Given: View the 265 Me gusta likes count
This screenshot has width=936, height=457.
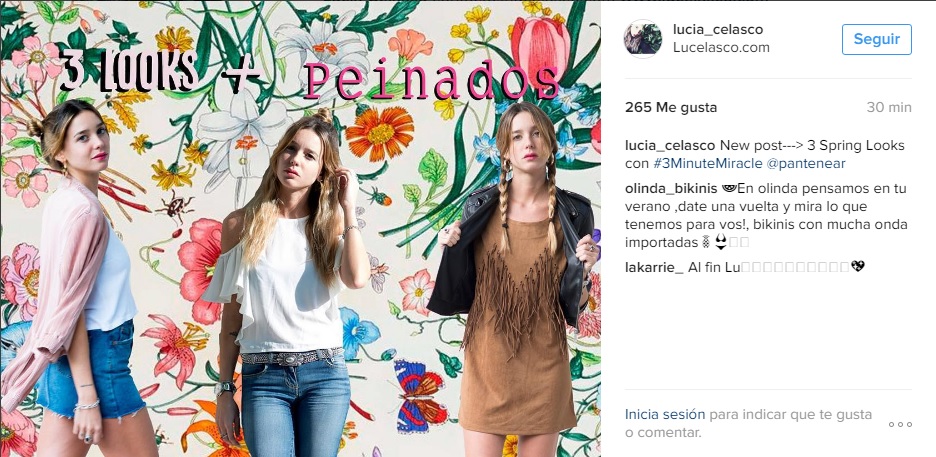Looking at the screenshot, I should point(671,108).
